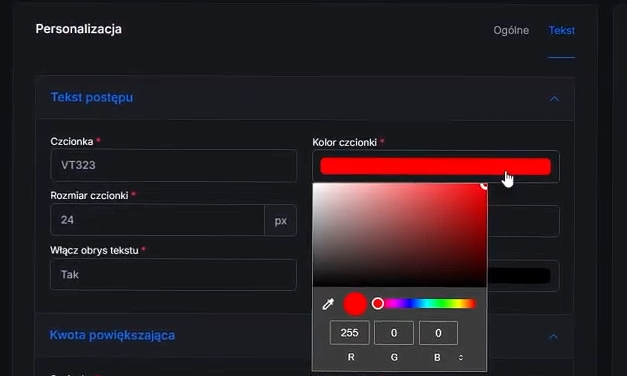The height and width of the screenshot is (376, 627).
Task: Click the round red color preview
Action: click(355, 304)
